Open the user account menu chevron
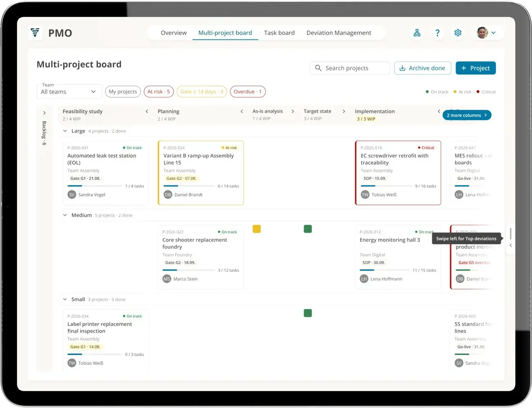The width and height of the screenshot is (532, 408). point(494,33)
